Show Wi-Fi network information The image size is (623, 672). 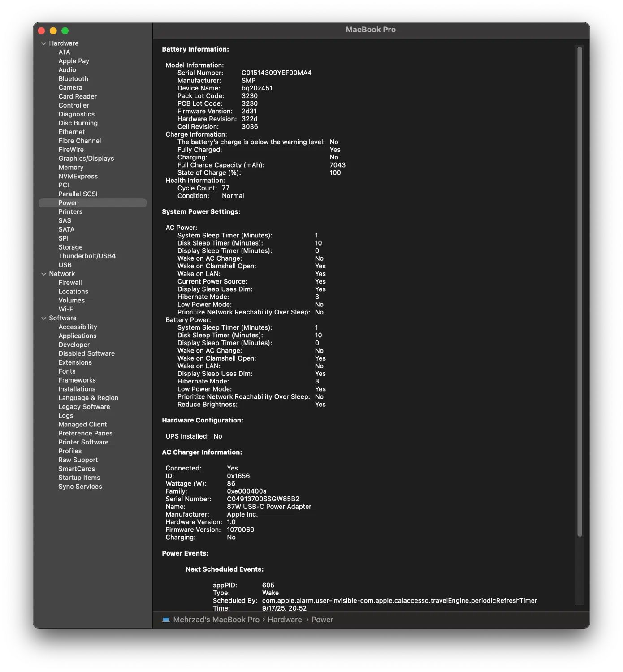point(66,309)
